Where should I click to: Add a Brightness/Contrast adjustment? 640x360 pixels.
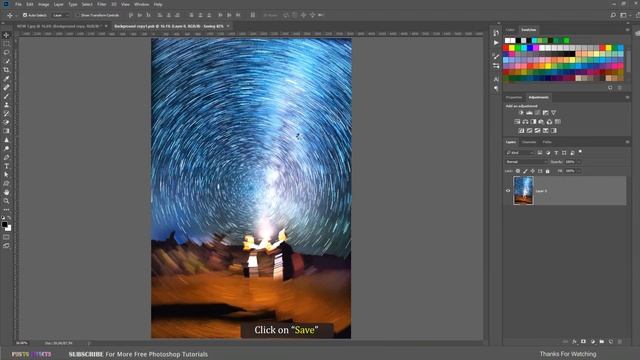click(x=521, y=113)
